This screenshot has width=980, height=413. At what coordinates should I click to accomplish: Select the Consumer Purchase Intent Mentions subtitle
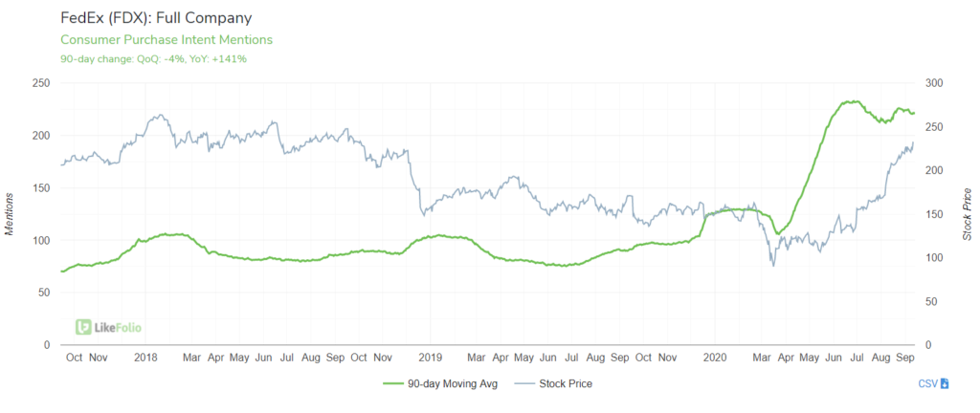[x=166, y=40]
